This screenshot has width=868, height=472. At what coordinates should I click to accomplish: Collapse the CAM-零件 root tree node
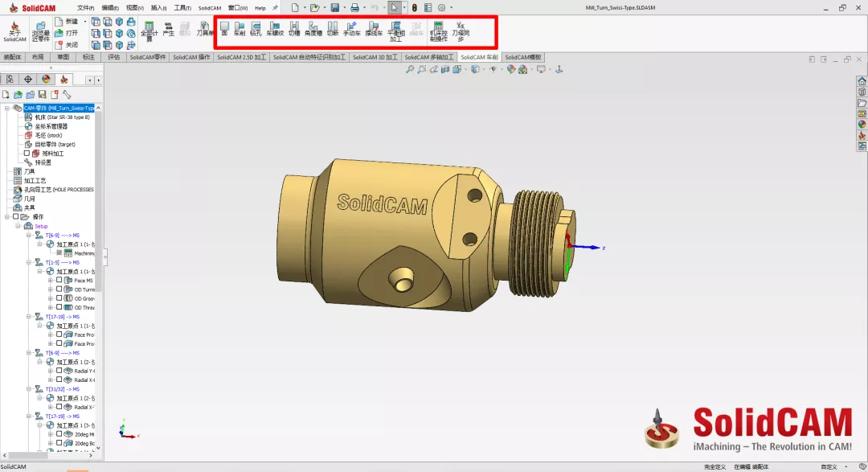(6, 108)
